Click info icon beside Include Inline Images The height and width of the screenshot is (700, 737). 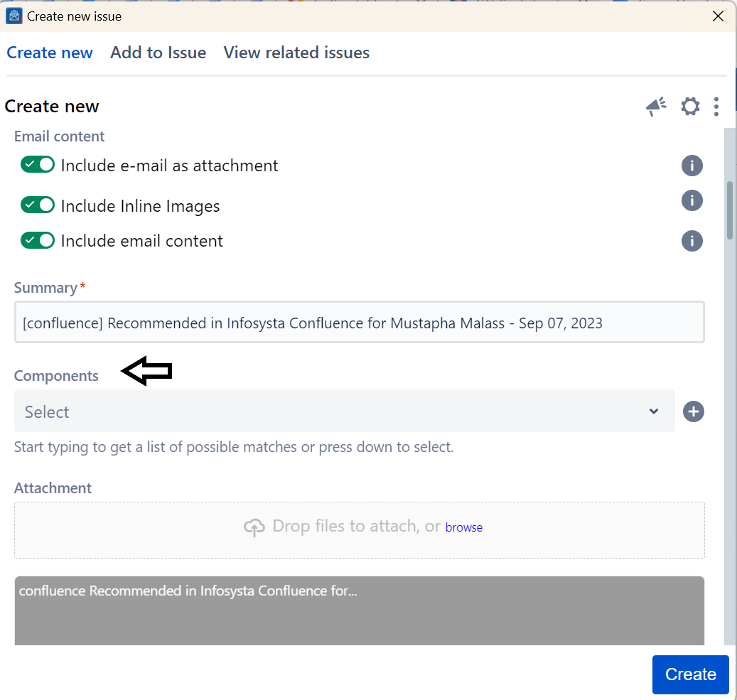(692, 200)
